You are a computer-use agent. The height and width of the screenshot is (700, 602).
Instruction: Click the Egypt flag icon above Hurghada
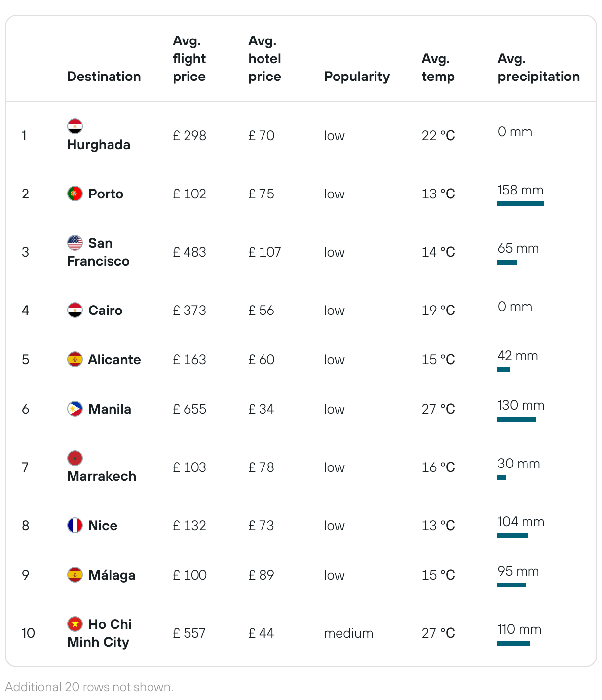[x=75, y=127]
